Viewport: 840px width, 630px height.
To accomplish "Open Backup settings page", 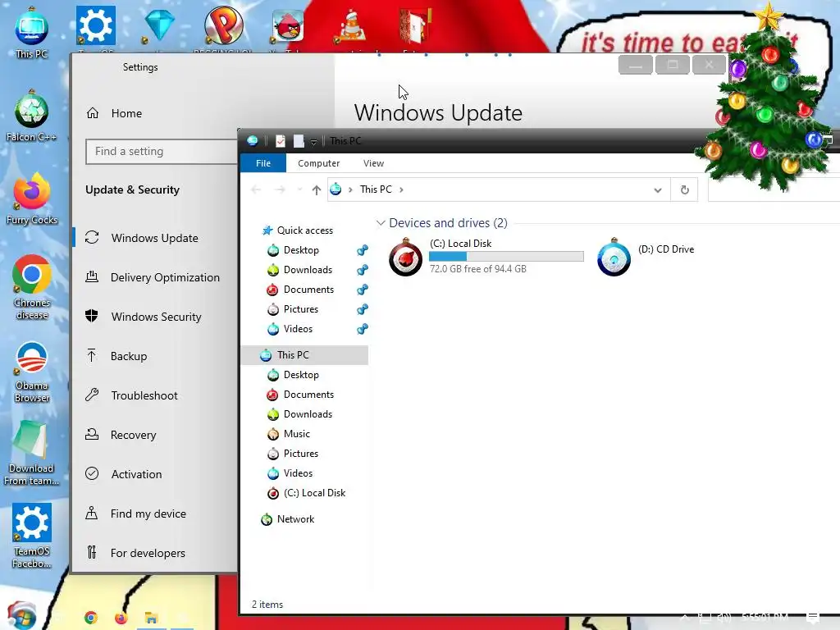I will tap(154, 356).
